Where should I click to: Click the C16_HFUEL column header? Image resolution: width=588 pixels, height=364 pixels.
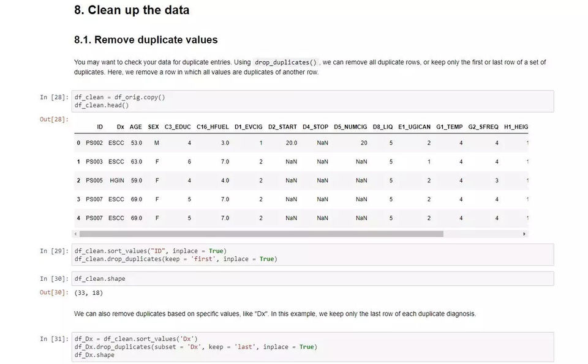213,127
